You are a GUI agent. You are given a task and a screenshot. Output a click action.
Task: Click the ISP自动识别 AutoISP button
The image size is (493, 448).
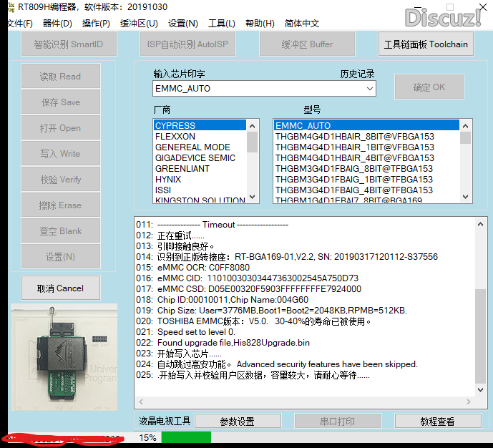pos(187,44)
